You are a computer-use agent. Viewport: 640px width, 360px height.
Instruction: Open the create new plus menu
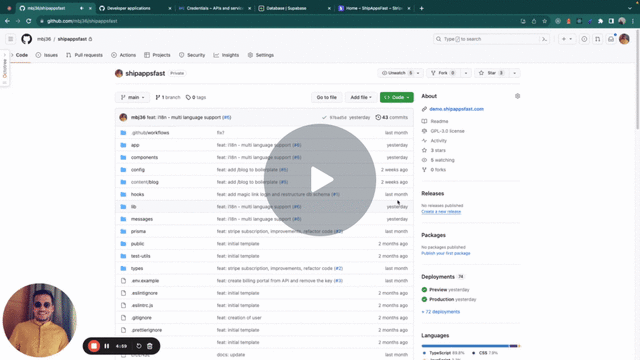pos(567,39)
